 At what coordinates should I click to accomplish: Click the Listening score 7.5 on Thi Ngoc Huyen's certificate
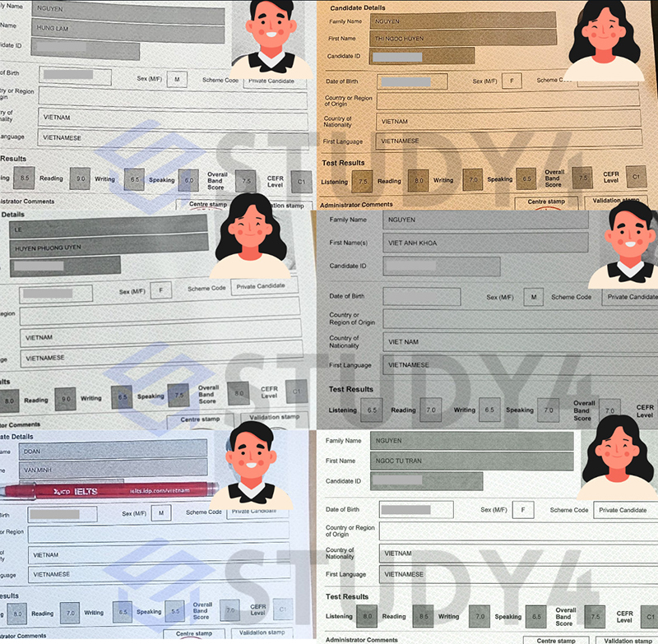[x=362, y=182]
